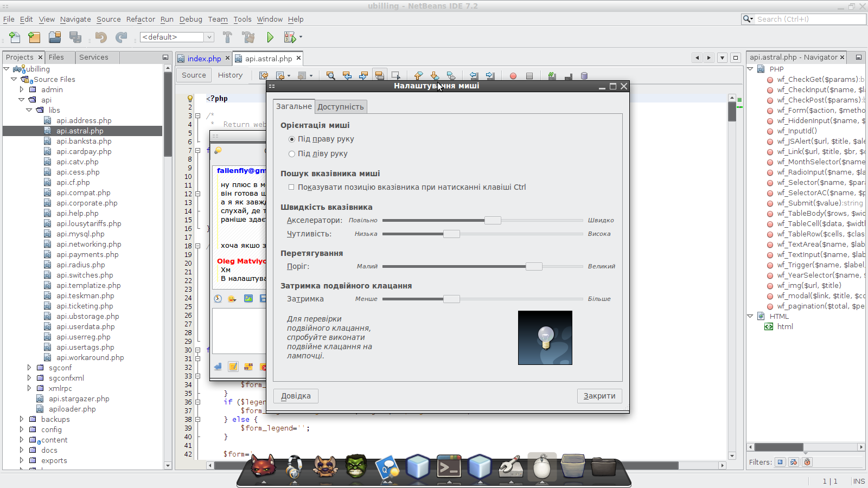
Task: Open the Tools menu
Action: click(x=242, y=19)
